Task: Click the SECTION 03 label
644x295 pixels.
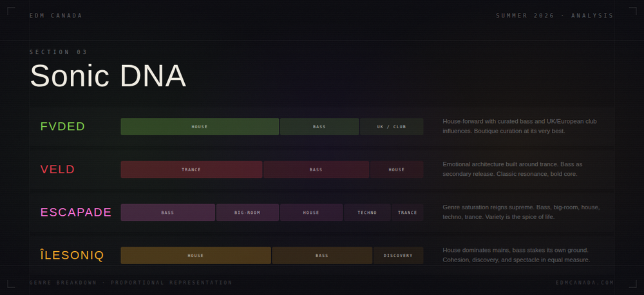Action: 59,52
